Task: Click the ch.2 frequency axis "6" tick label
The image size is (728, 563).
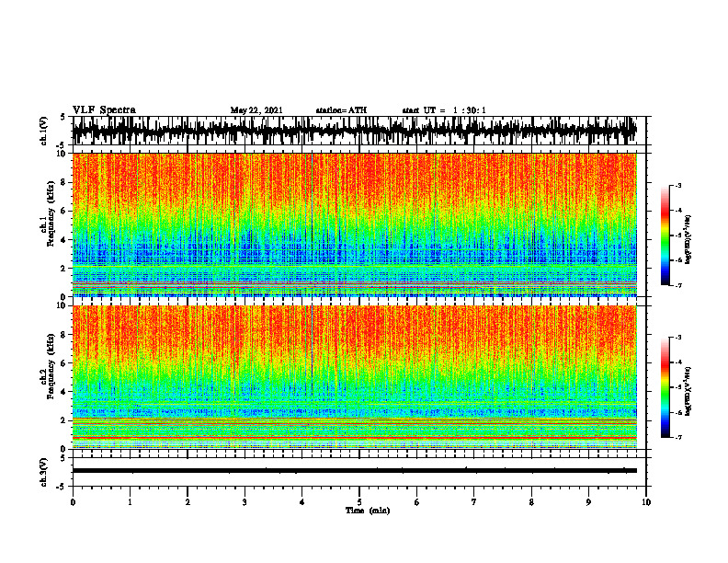Action: [x=63, y=362]
